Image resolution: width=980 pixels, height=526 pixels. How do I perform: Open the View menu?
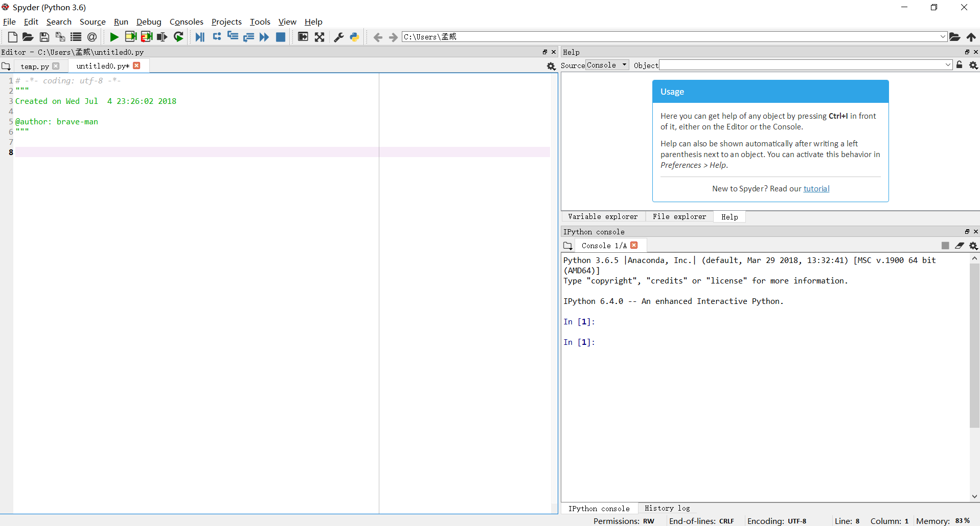[287, 21]
